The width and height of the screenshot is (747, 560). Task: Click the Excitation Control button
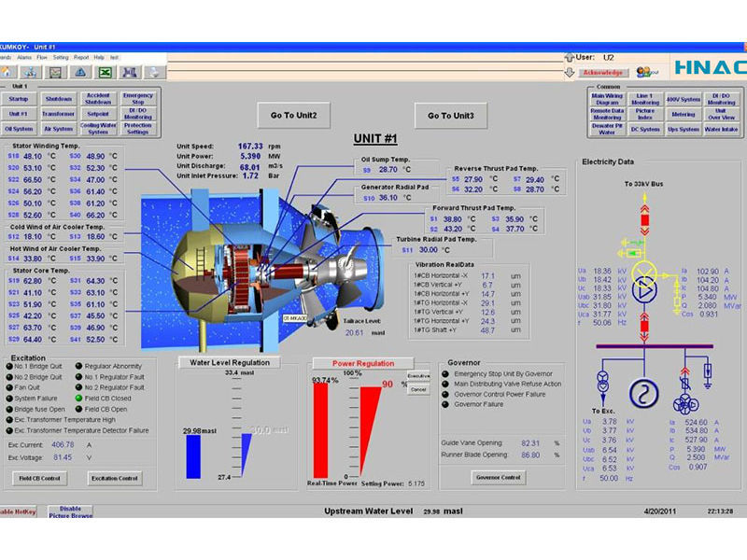pos(114,478)
